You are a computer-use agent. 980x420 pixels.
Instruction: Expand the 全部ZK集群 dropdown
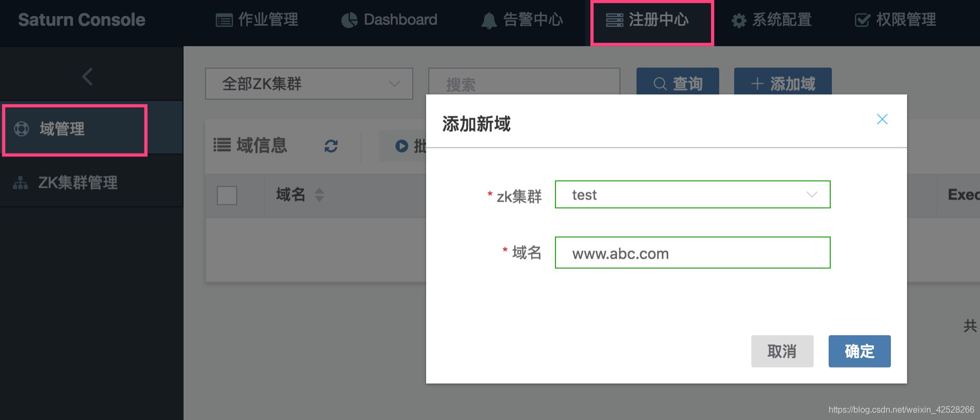pyautogui.click(x=309, y=84)
